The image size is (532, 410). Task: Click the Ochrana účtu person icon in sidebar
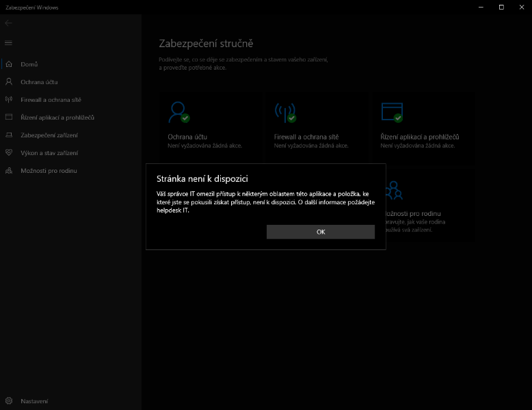[9, 82]
